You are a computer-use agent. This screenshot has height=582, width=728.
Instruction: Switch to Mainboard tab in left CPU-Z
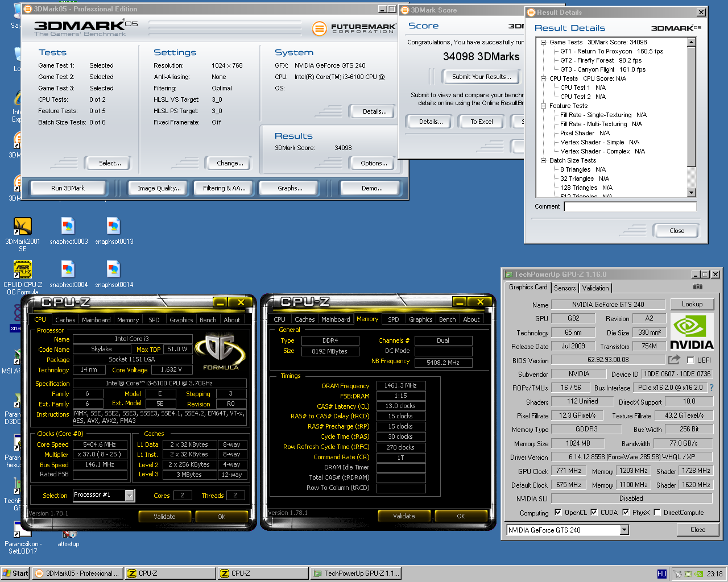(x=96, y=320)
